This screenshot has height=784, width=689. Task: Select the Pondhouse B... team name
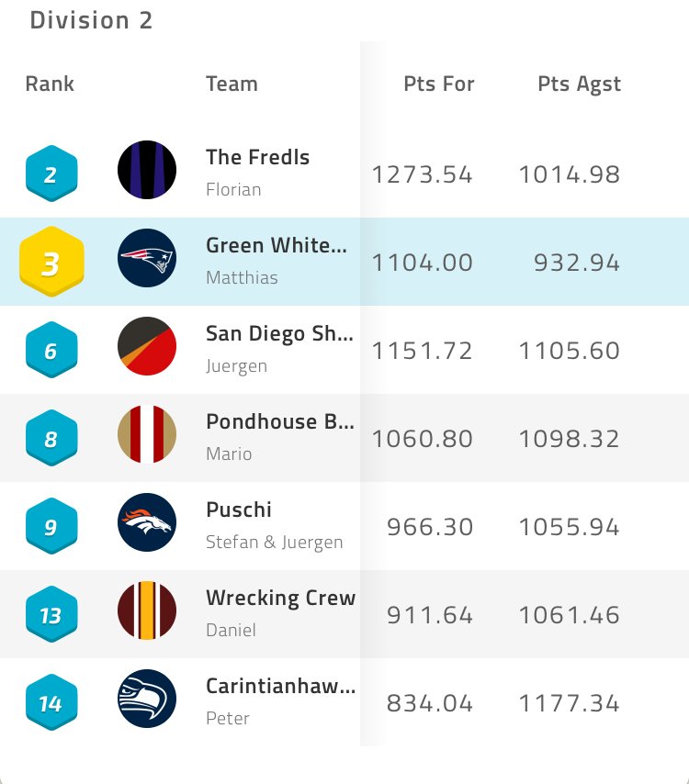pos(279,421)
